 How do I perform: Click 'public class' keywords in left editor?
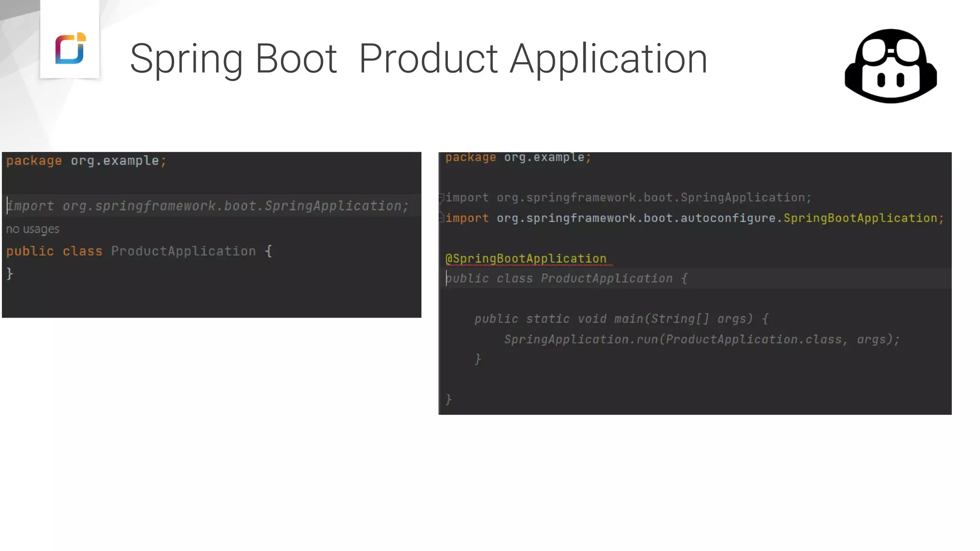pyautogui.click(x=54, y=251)
